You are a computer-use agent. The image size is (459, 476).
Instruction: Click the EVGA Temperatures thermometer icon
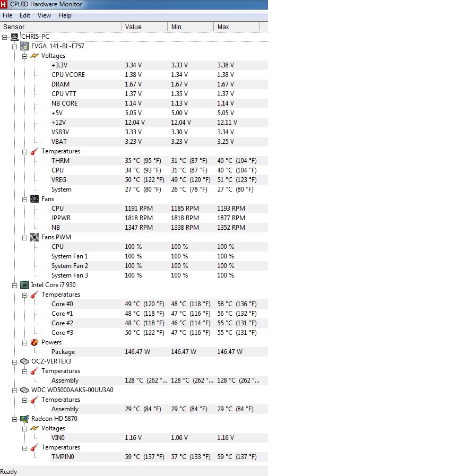[x=34, y=151]
